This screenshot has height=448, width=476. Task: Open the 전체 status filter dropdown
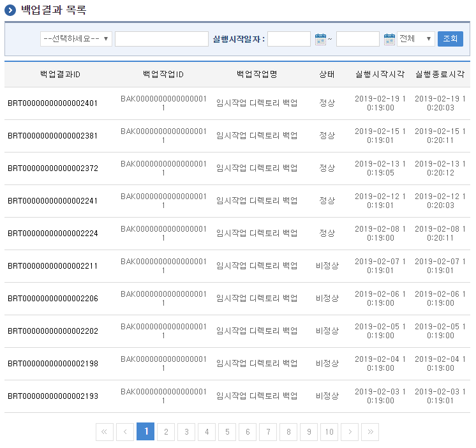415,39
